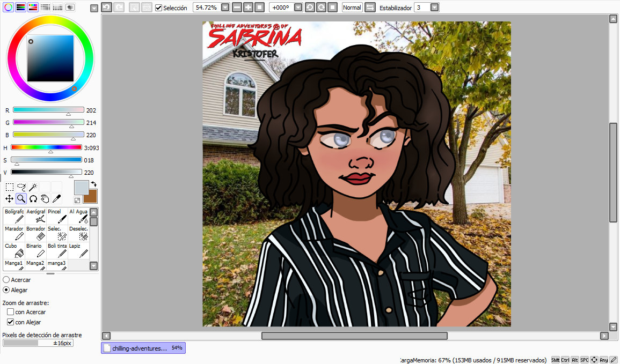The image size is (620, 364).
Task: Click the V value slider
Action: 46,172
